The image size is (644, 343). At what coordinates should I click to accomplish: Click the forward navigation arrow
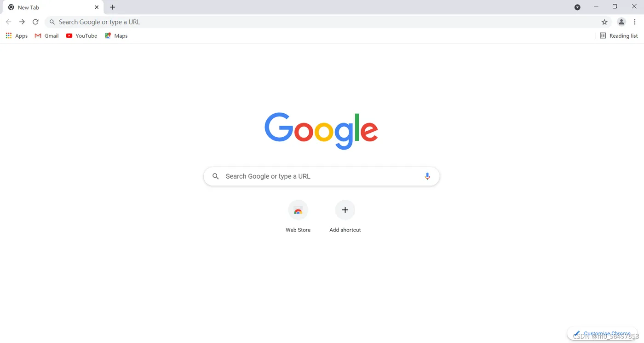click(x=22, y=22)
